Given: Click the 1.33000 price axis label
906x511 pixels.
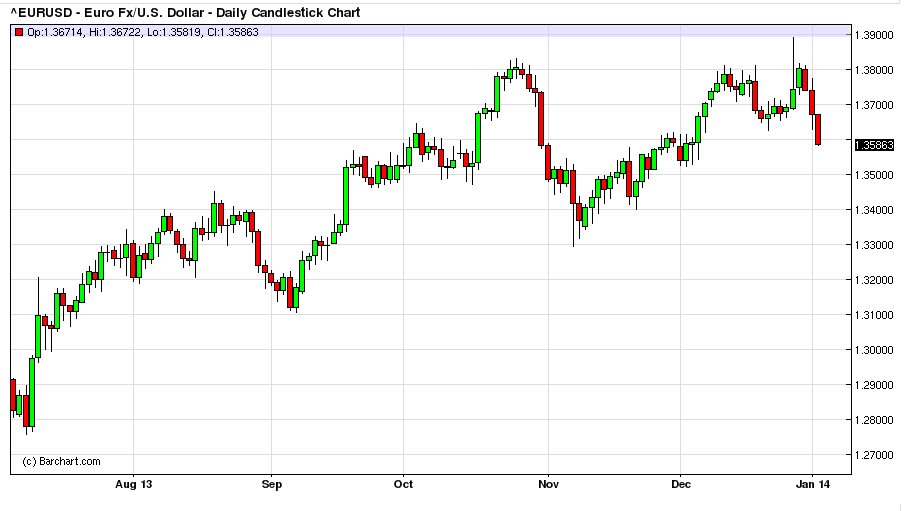Looking at the screenshot, I should (x=874, y=245).
